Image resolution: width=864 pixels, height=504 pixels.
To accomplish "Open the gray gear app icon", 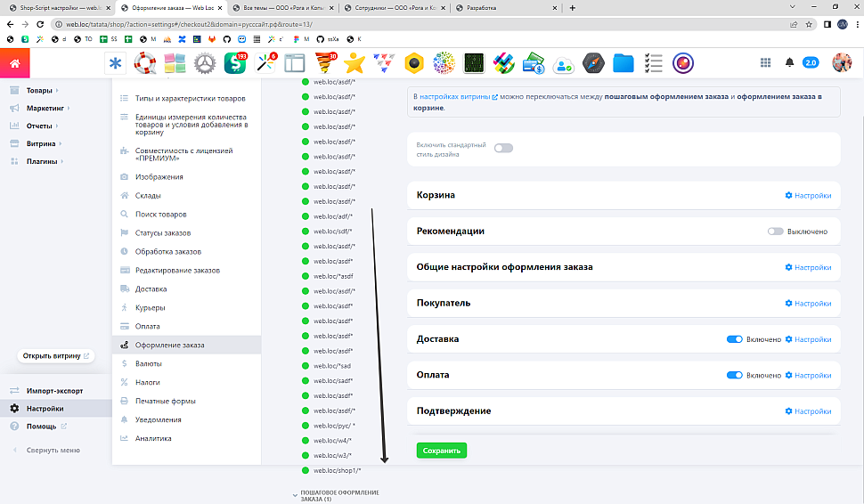I will click(205, 63).
